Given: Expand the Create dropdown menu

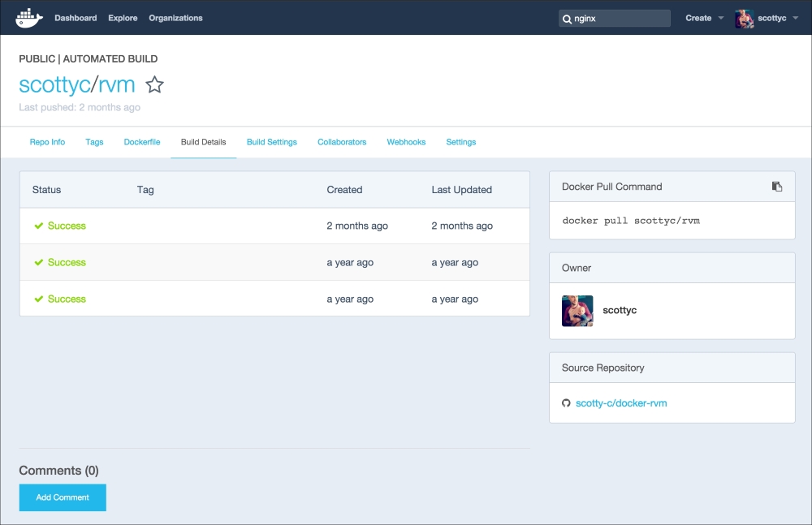Looking at the screenshot, I should coord(703,18).
